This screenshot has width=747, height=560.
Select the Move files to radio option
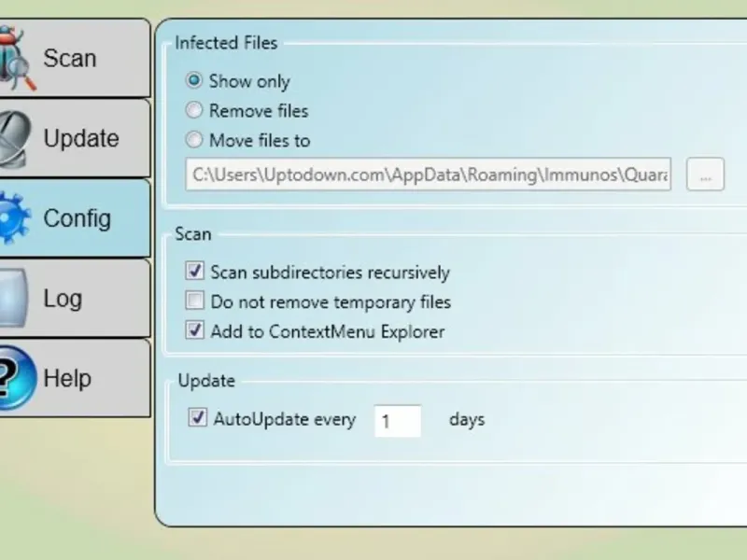194,140
